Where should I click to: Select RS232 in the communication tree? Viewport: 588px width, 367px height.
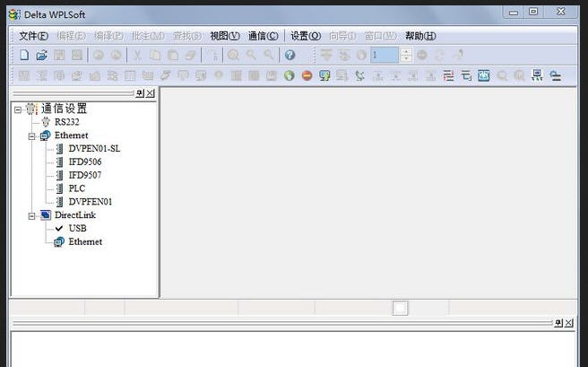point(66,122)
